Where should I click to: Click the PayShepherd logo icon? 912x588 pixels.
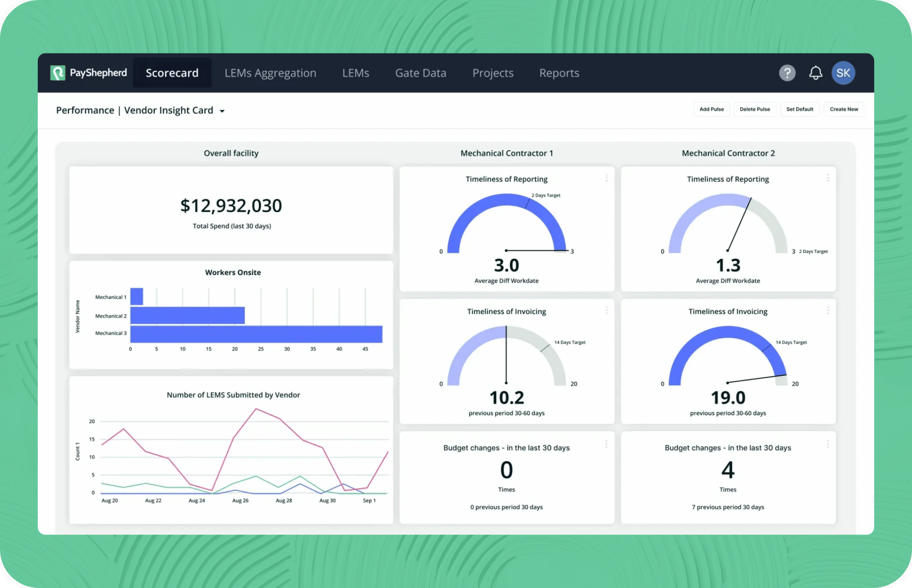coord(58,73)
